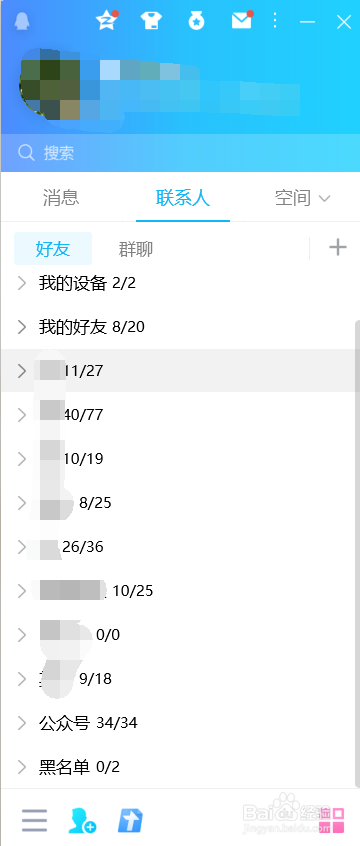Open the hamburger main menu at bottom
360x846 pixels.
tap(35, 821)
